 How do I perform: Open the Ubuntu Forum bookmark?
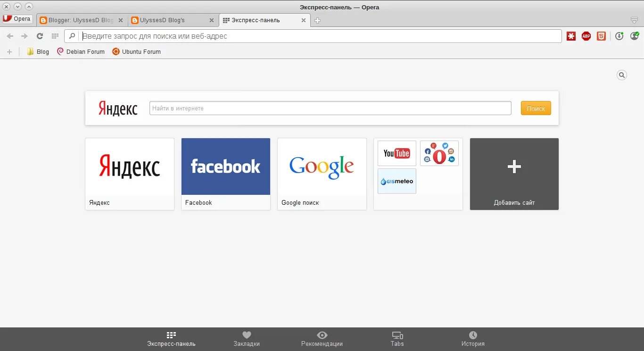[136, 51]
